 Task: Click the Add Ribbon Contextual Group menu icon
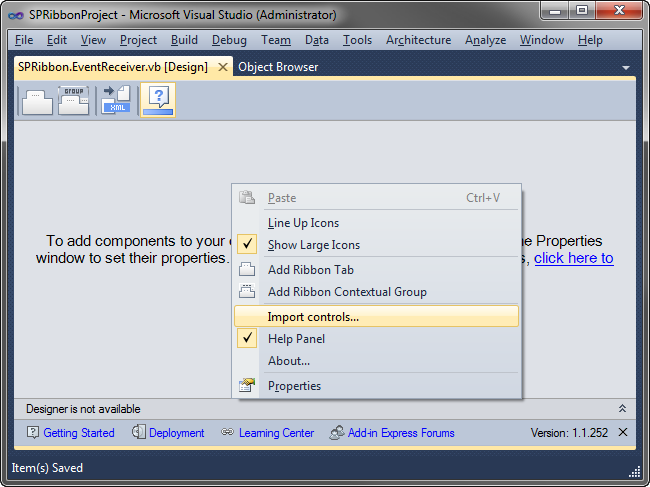(247, 291)
